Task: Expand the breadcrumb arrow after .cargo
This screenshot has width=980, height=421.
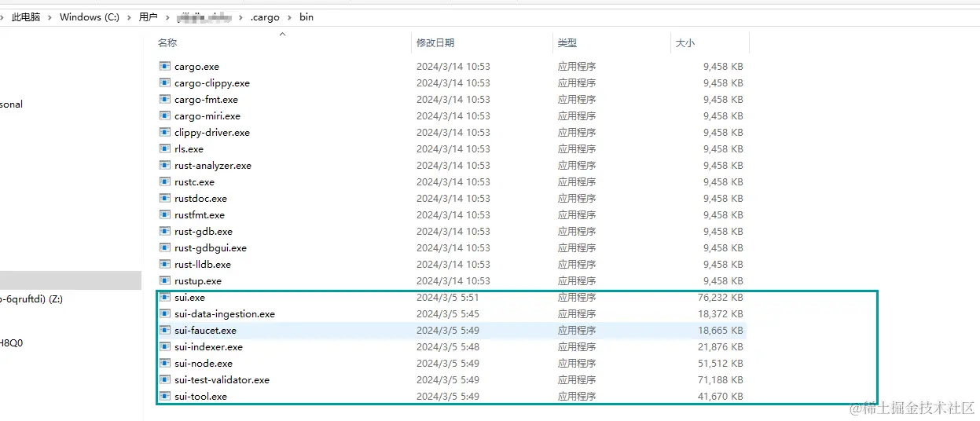Action: [x=289, y=16]
